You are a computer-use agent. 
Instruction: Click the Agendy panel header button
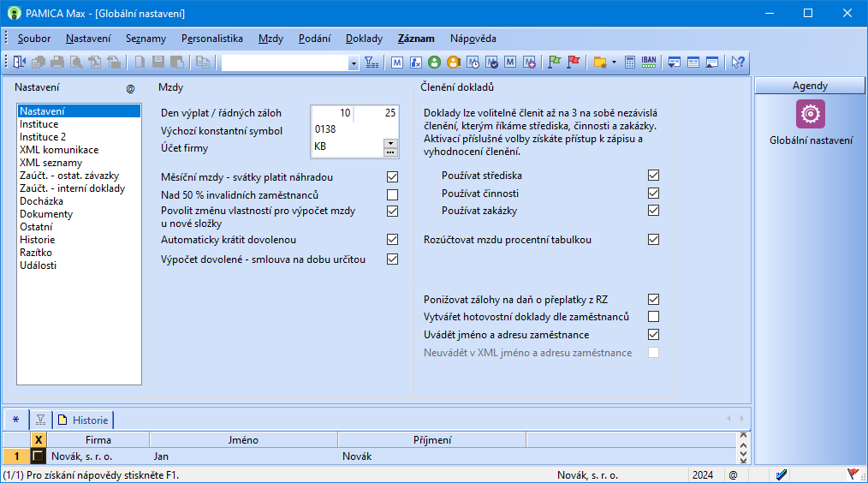pyautogui.click(x=809, y=86)
